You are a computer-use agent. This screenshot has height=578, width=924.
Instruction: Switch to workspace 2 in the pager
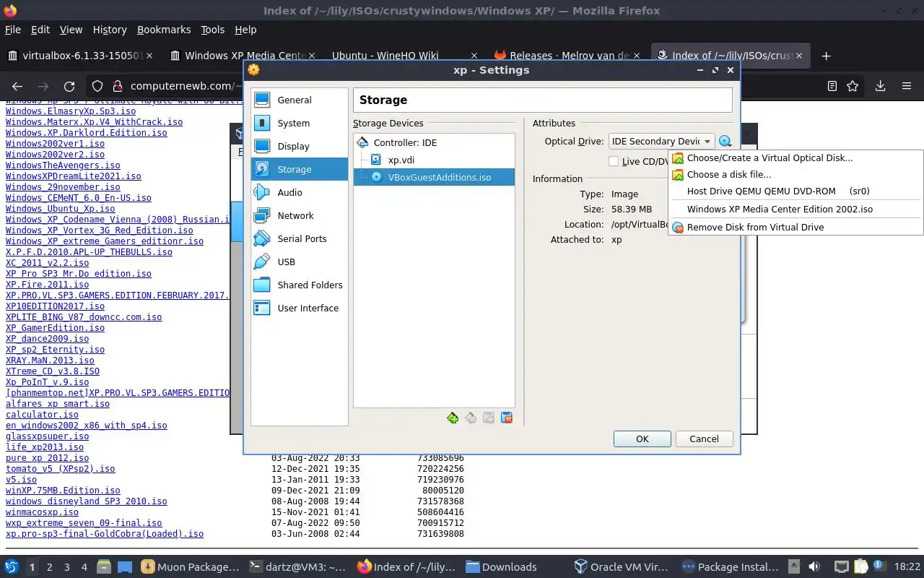pyautogui.click(x=49, y=567)
